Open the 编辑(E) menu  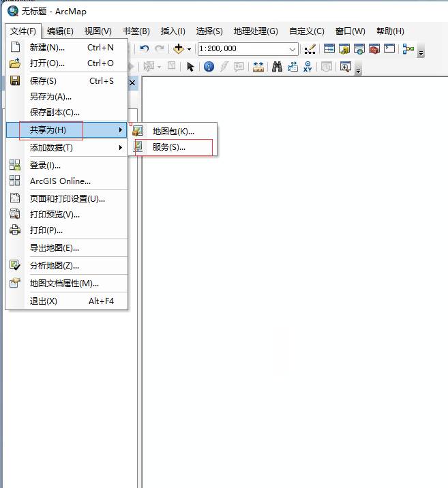click(x=60, y=31)
